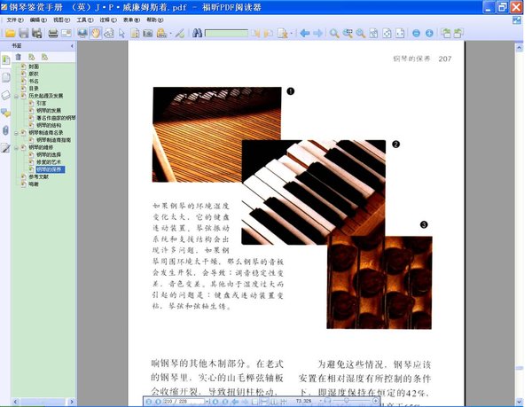Click the zoom in magnifier icon
Image resolution: width=532 pixels, height=407 pixels.
(334, 34)
